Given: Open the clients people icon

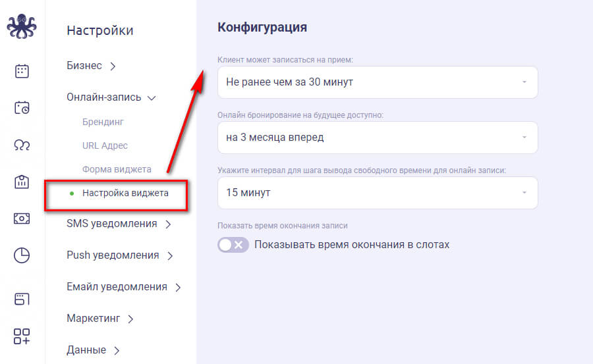Looking at the screenshot, I should point(22,145).
